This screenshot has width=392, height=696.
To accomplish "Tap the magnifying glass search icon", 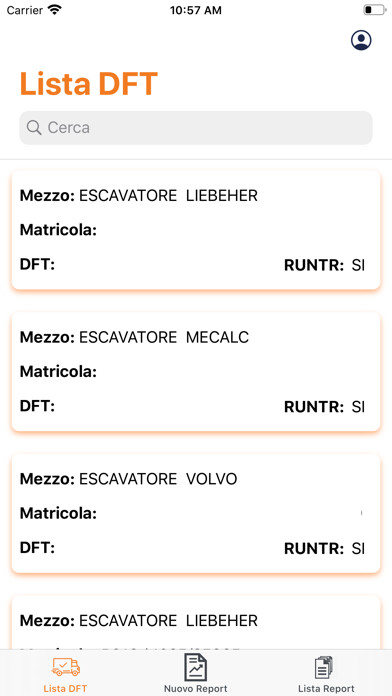I will click(x=34, y=128).
